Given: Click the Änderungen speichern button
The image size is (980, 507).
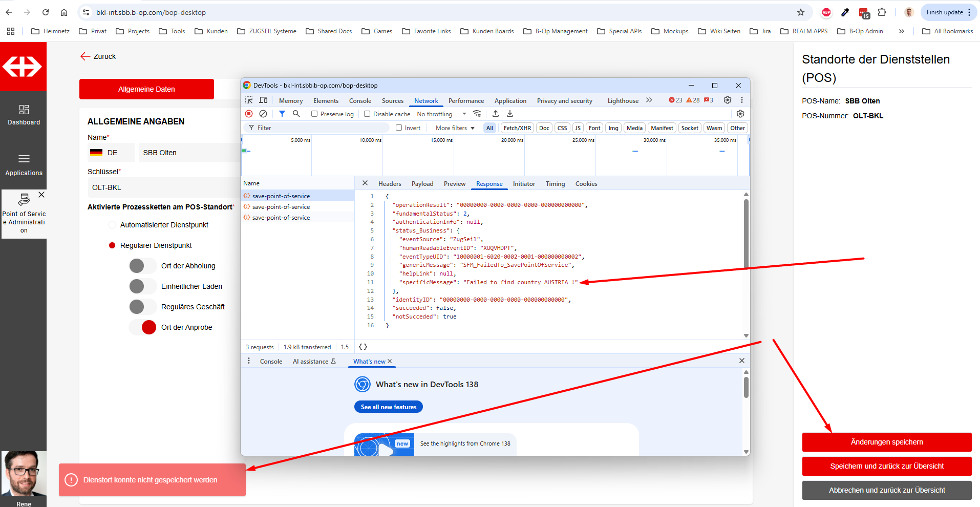Looking at the screenshot, I should tap(886, 442).
